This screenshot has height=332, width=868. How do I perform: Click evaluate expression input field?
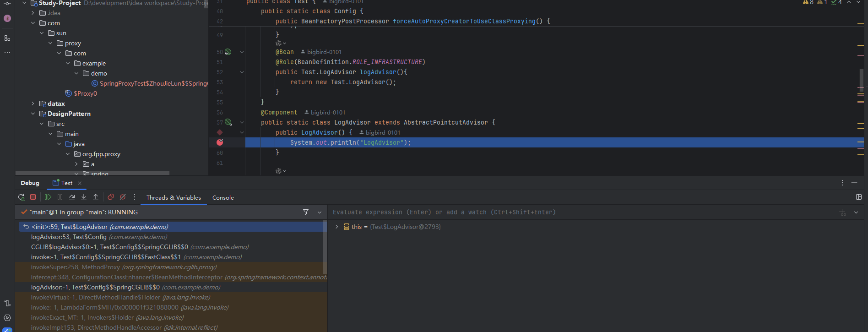tap(581, 212)
